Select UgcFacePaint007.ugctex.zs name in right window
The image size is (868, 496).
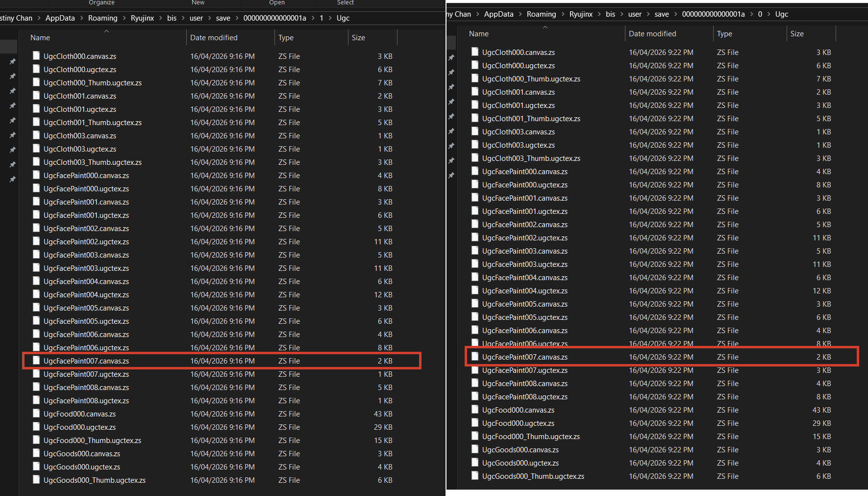[525, 370]
